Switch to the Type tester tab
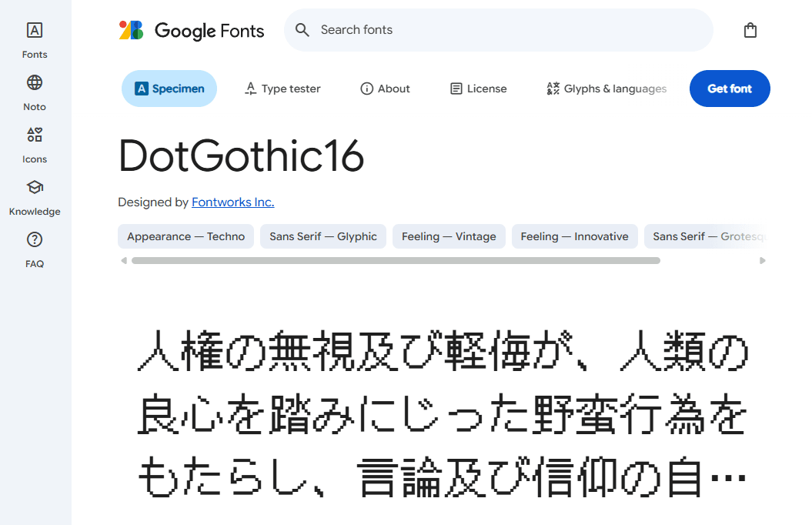812x525 pixels. tap(282, 89)
